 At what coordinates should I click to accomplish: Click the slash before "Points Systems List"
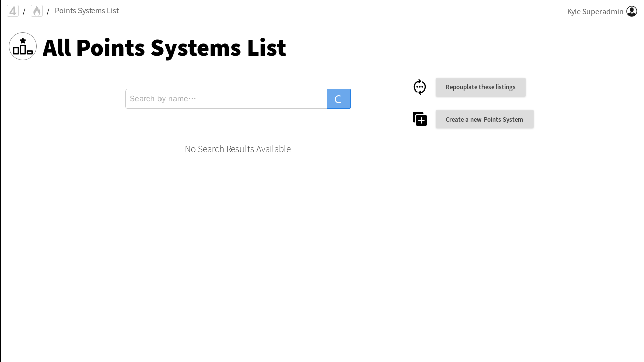[48, 11]
